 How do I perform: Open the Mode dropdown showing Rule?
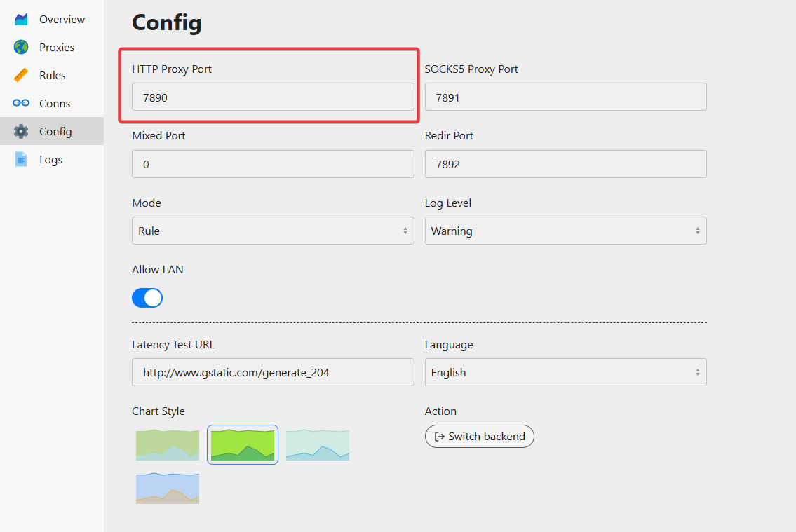273,231
